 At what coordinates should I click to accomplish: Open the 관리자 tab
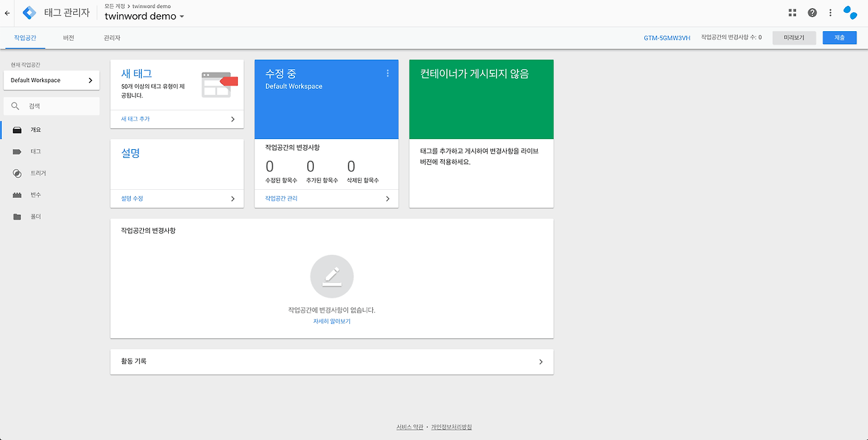[112, 39]
